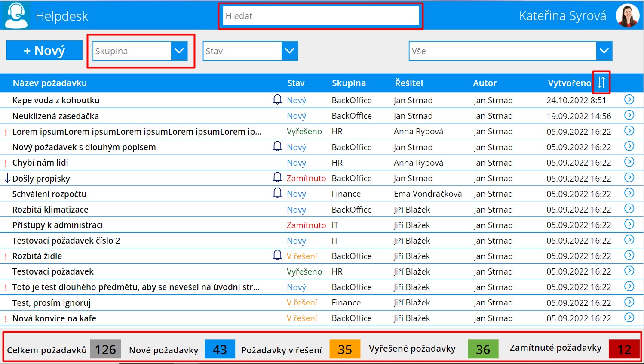The width and height of the screenshot is (644, 364).
Task: Sort by Název požadavku column header
Action: (x=49, y=83)
